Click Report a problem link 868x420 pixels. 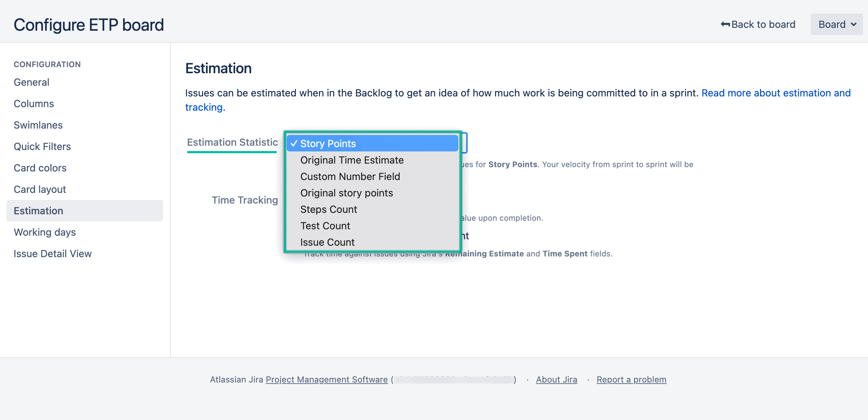tap(631, 379)
